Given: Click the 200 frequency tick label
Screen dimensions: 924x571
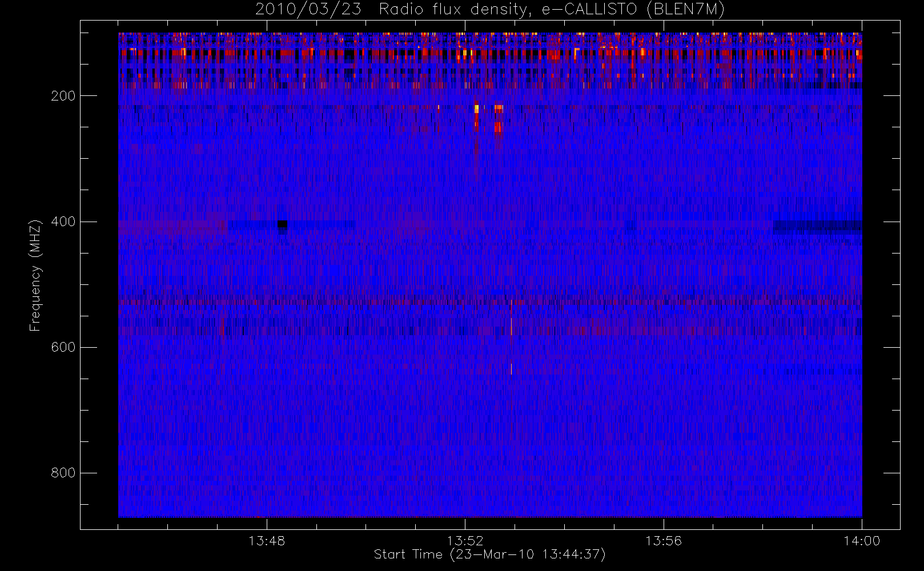Looking at the screenshot, I should coord(63,96).
